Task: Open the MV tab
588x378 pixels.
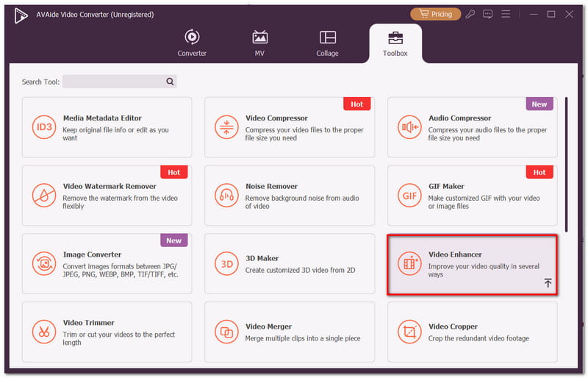Action: pos(259,43)
